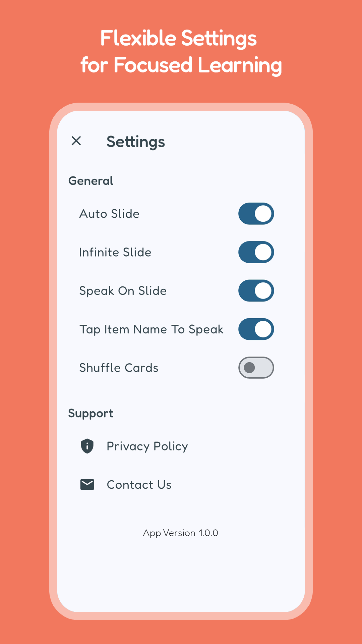Click the Privacy Policy shield icon

[x=87, y=446]
